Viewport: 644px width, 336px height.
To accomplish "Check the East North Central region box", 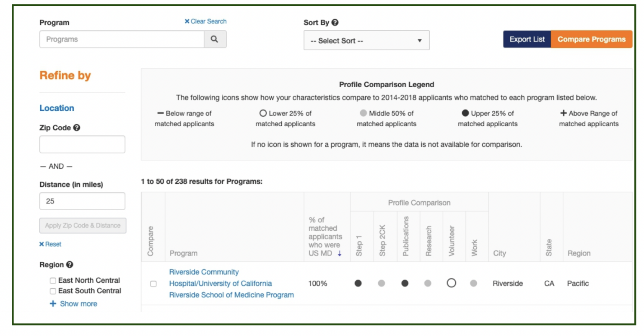I will (x=53, y=281).
